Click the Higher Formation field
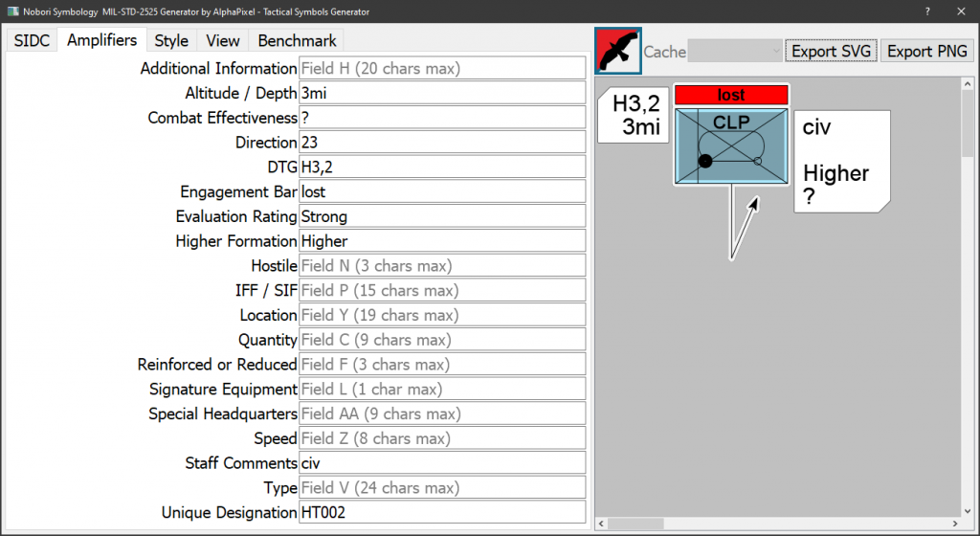The image size is (980, 536). click(442, 241)
